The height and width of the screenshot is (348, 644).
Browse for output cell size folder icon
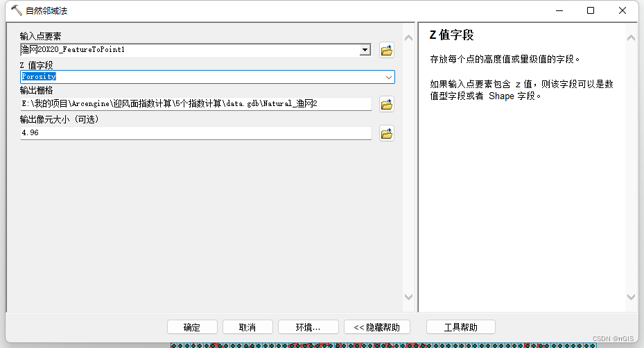(387, 134)
